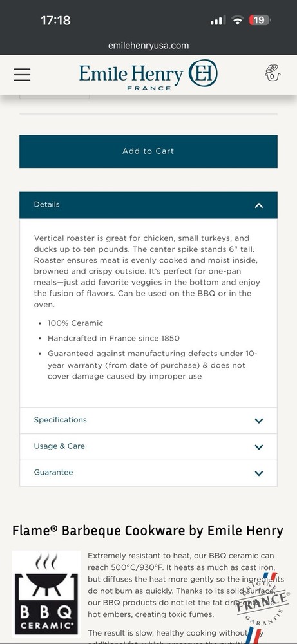Tap the 17:18 clock in status bar
This screenshot has height=644, width=297.
(x=55, y=20)
